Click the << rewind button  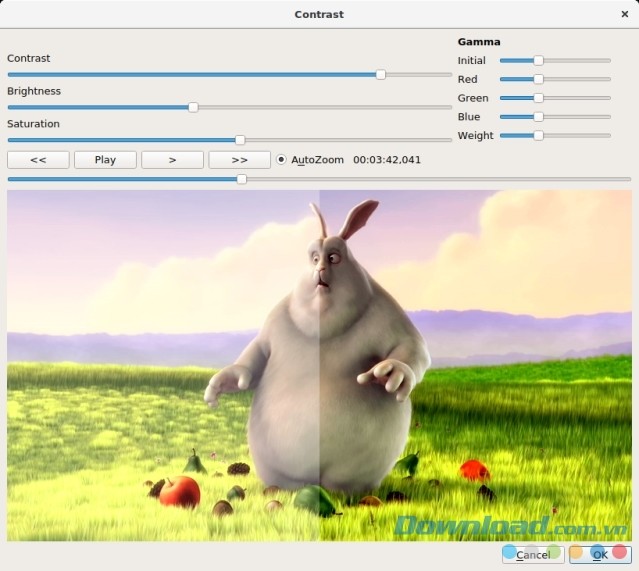[38, 160]
